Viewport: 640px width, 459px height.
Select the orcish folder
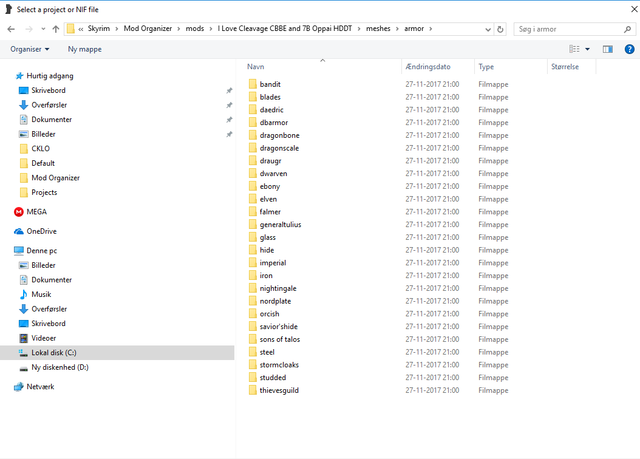pos(269,314)
